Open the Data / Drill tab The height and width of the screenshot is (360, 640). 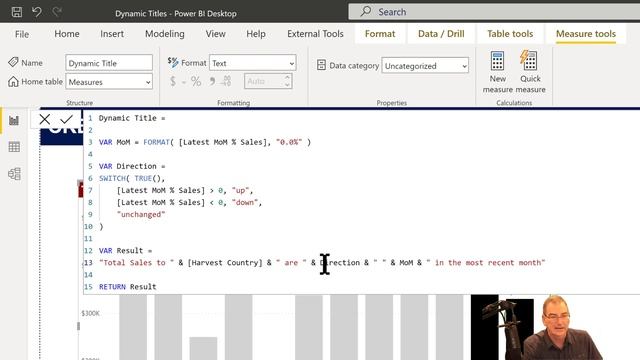pos(441,34)
